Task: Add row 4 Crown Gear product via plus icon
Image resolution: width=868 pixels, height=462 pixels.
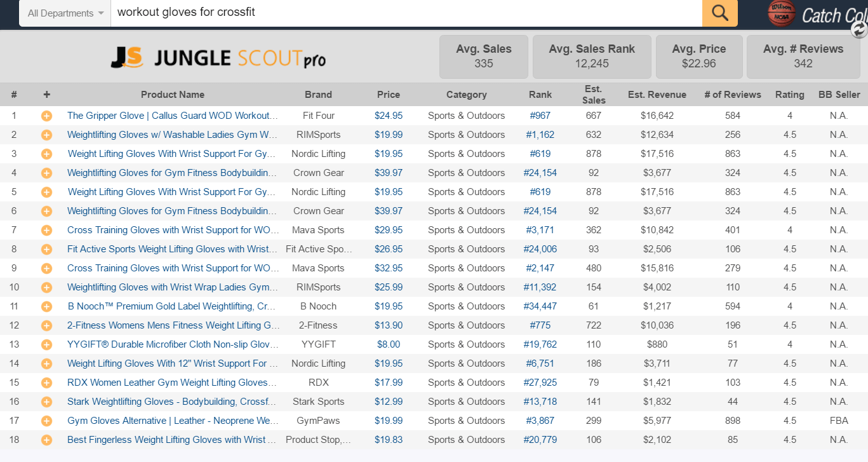Action: [x=46, y=173]
